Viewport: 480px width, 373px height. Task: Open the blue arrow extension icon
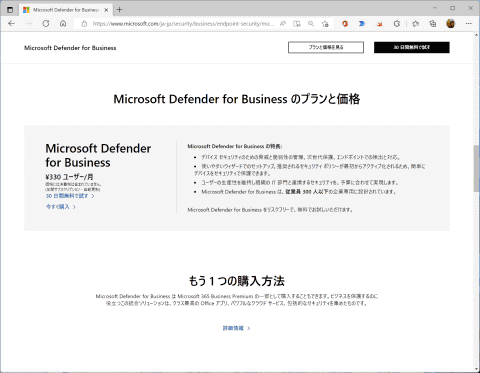click(x=362, y=24)
